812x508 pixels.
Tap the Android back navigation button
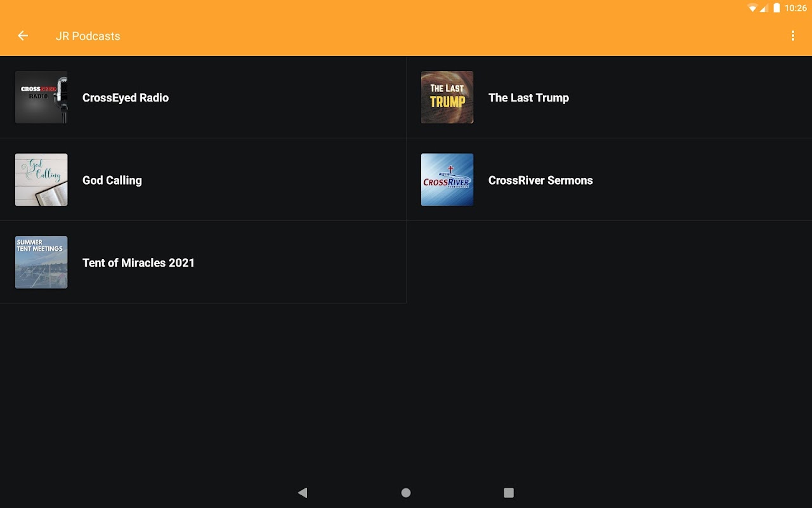[x=303, y=492]
